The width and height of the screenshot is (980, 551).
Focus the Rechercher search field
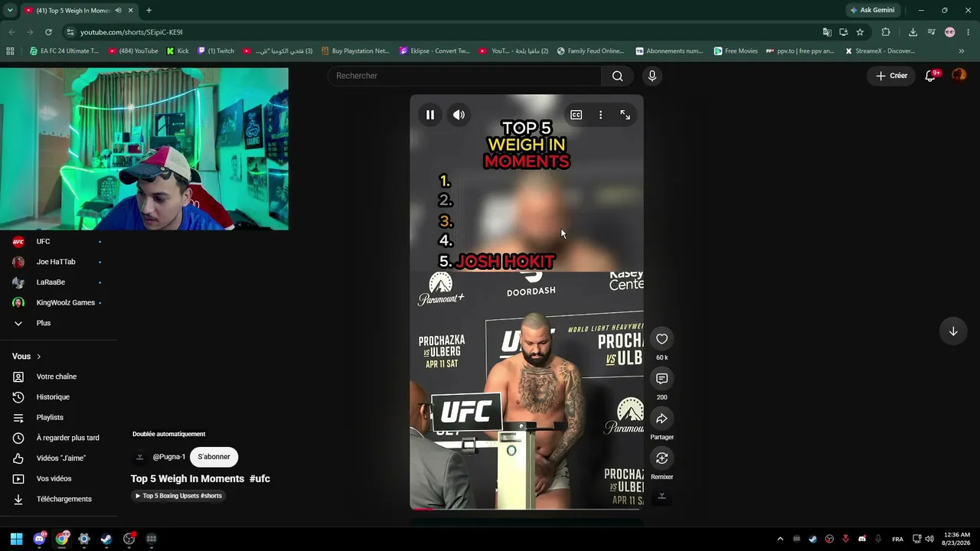[x=465, y=76]
